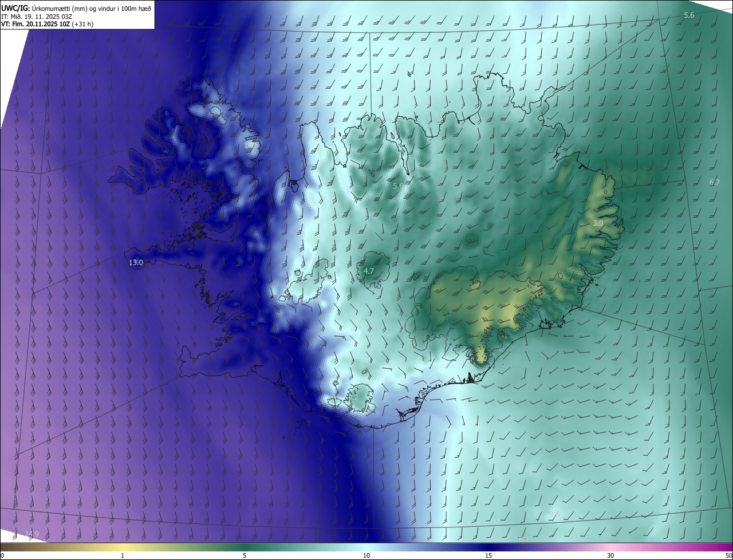Image resolution: width=733 pixels, height=560 pixels.
Task: Click the 15 tick on the color scale
Action: pyautogui.click(x=488, y=555)
